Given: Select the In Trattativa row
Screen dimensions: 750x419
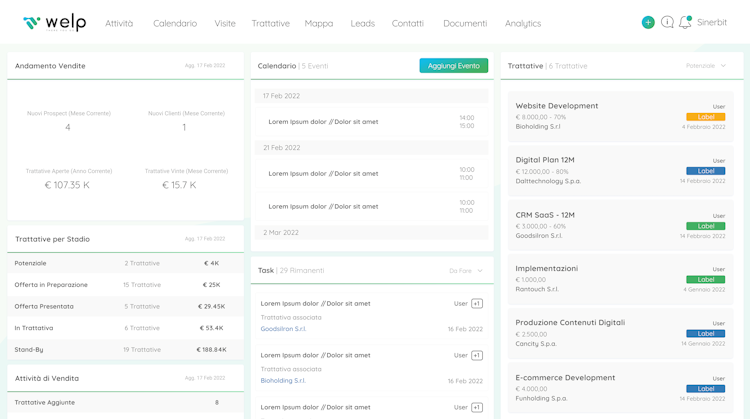Looking at the screenshot, I should (125, 328).
